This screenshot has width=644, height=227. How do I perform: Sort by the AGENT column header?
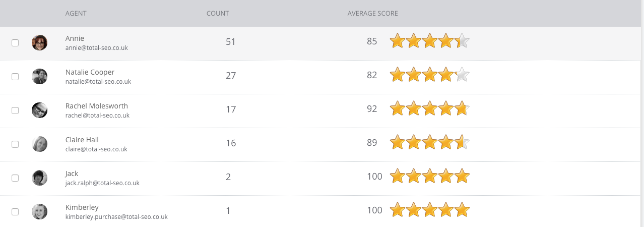(76, 13)
